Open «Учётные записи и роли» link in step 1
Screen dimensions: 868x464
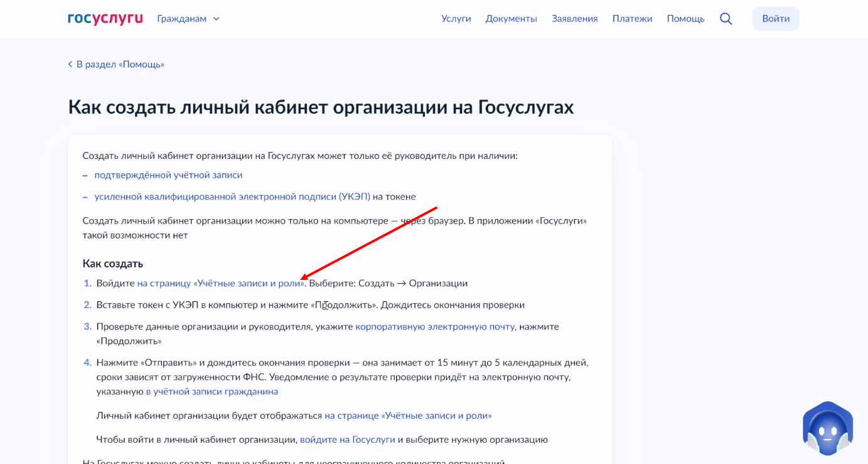coord(220,283)
